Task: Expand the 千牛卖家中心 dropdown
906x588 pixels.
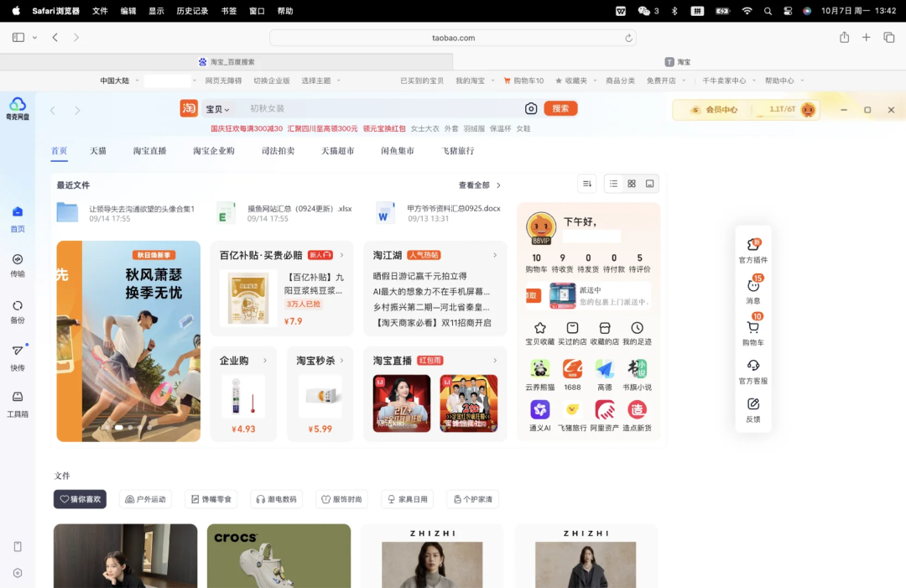Action: pyautogui.click(x=729, y=81)
